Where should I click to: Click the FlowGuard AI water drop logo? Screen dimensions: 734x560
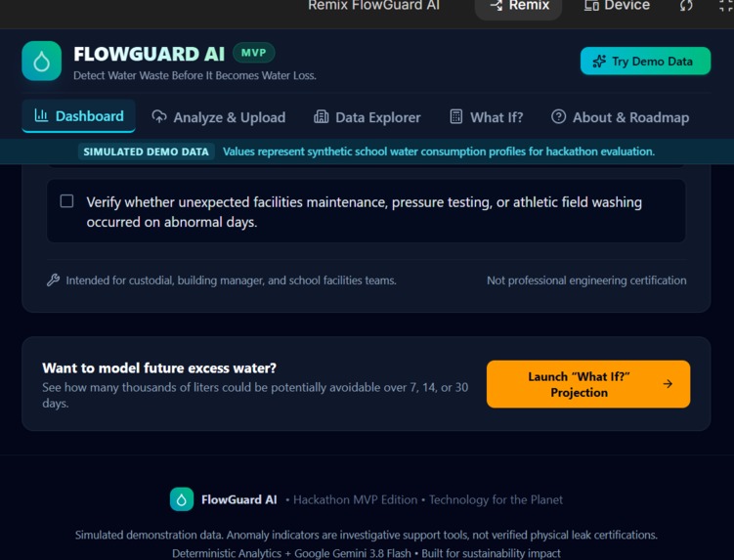tap(42, 61)
